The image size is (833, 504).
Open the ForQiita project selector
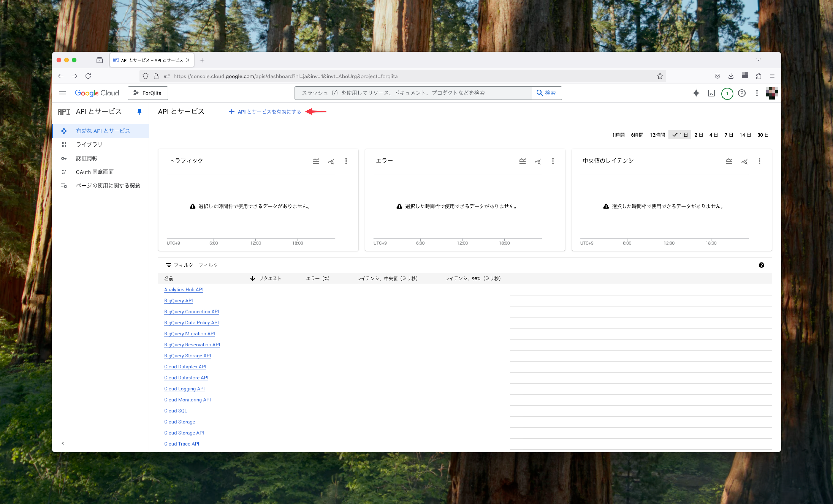tap(148, 93)
